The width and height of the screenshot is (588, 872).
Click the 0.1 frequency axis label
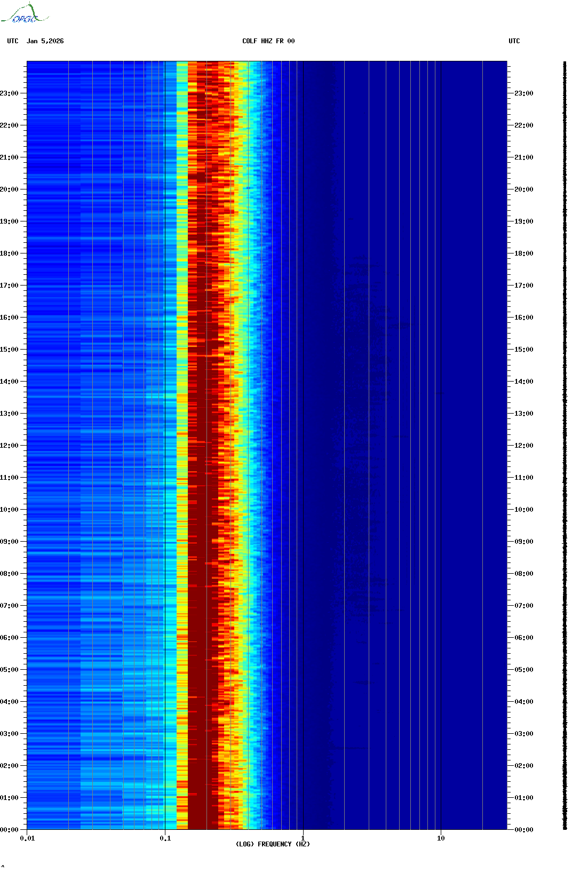[x=165, y=838]
